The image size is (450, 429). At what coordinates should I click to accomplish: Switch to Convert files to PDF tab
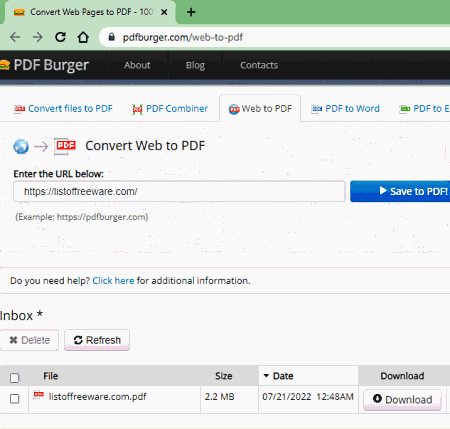[63, 109]
